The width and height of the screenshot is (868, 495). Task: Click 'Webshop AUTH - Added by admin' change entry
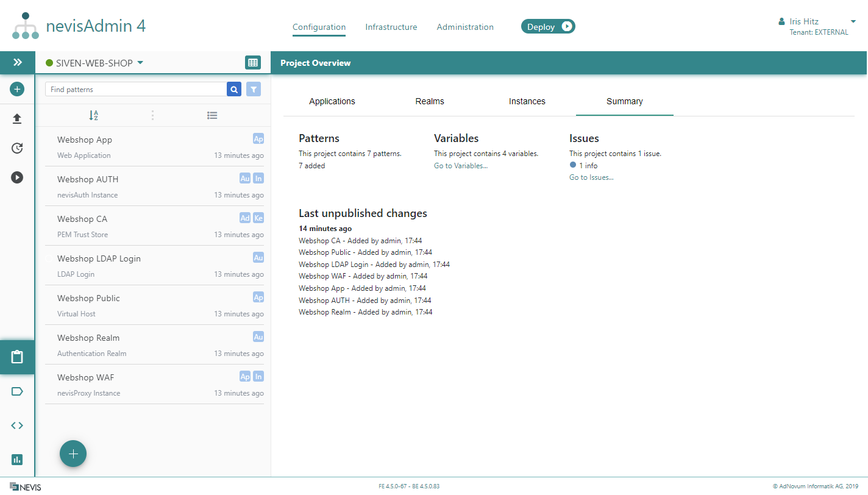click(365, 300)
